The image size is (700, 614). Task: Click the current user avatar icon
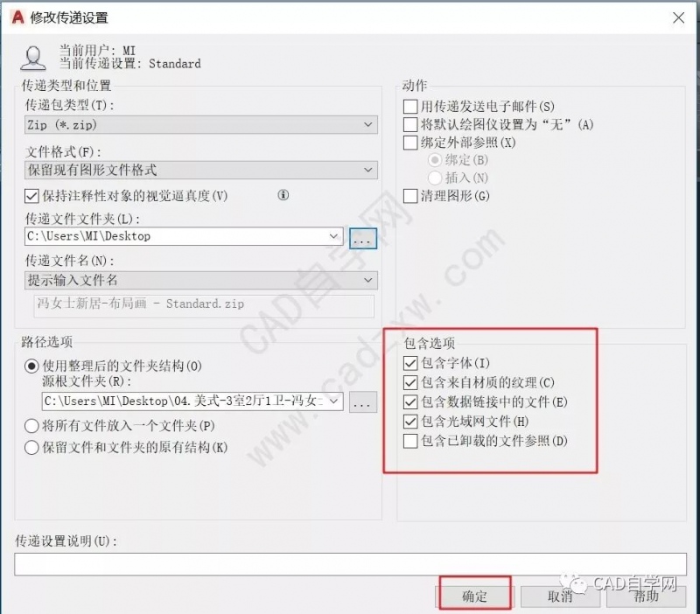pyautogui.click(x=33, y=58)
